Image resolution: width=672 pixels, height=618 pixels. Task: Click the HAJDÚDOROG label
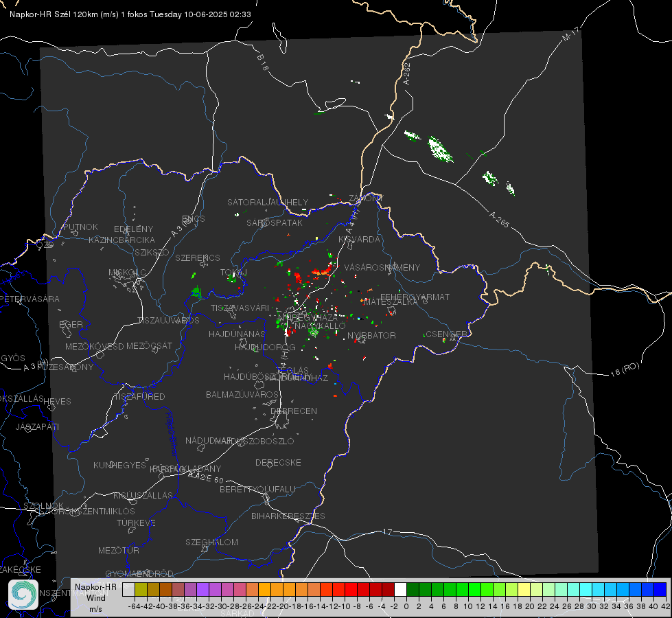265,347
